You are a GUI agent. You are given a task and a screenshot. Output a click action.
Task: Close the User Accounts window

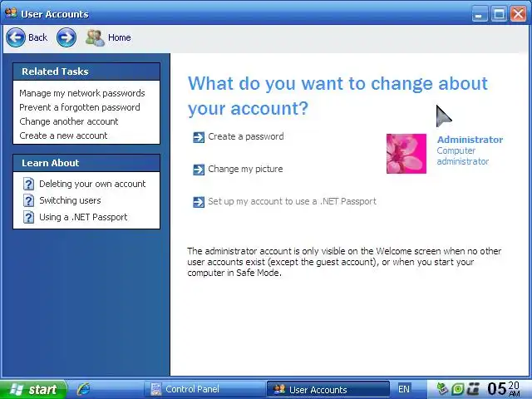point(519,15)
